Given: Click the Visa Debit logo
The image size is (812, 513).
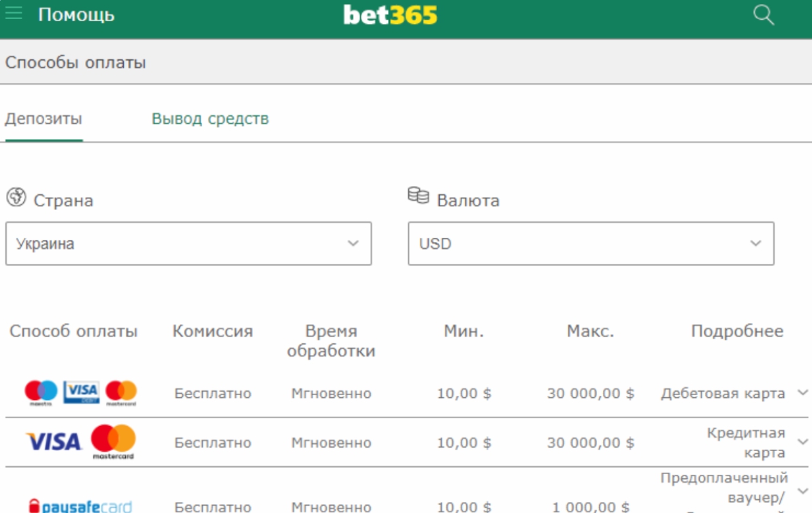Looking at the screenshot, I should pyautogui.click(x=81, y=392).
